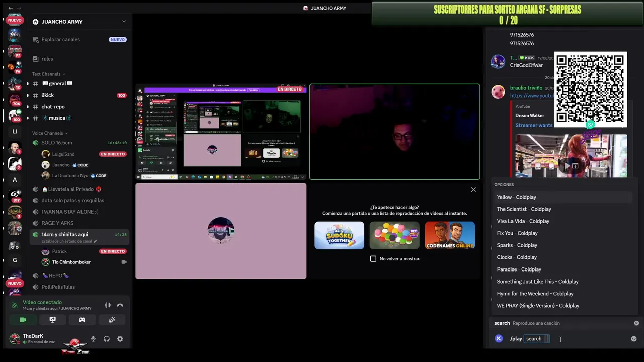Open server icon with 706 badge
Screen dimensions: 644x362
pyautogui.click(x=15, y=100)
